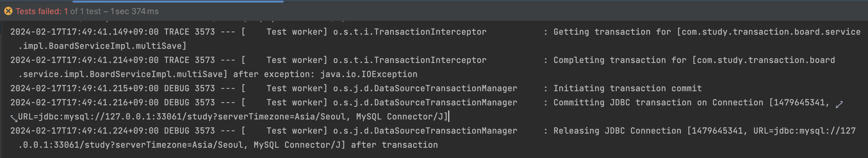
Task: Click "java.io.IOException" in the console output
Action: pos(369,74)
